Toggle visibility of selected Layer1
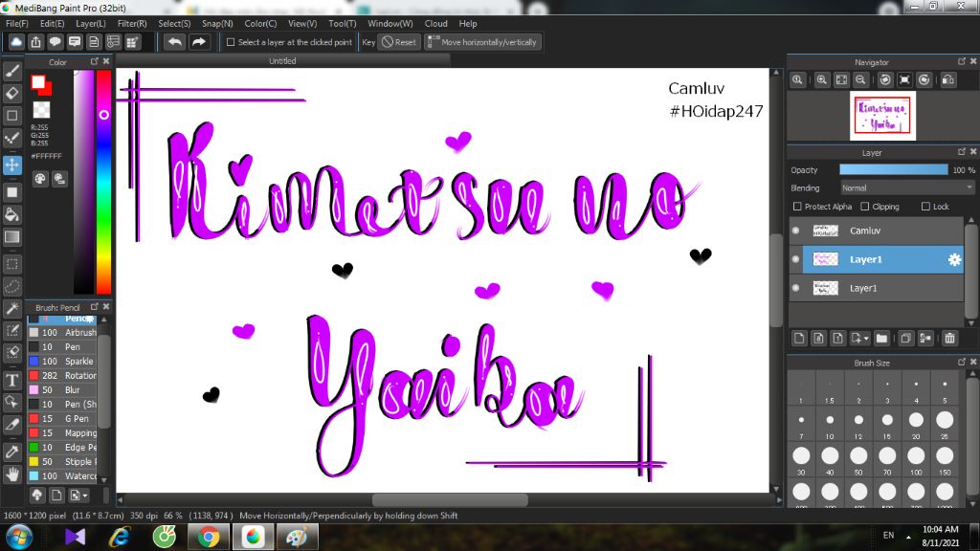Screen dimensions: 980x551 click(x=795, y=259)
